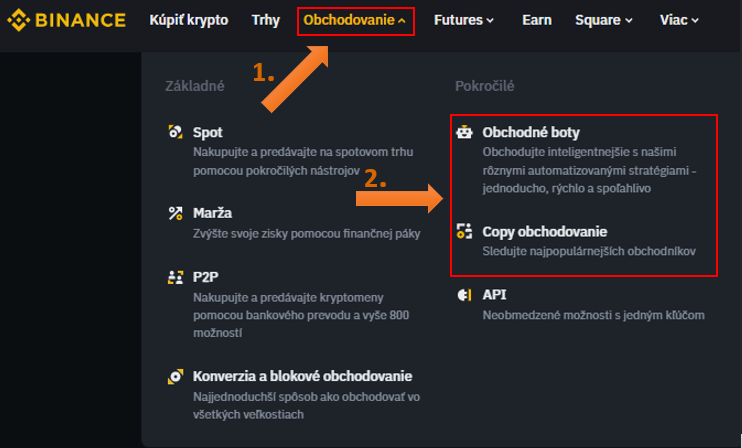Expand the Square dropdown menu
This screenshot has width=742, height=448.
(603, 20)
